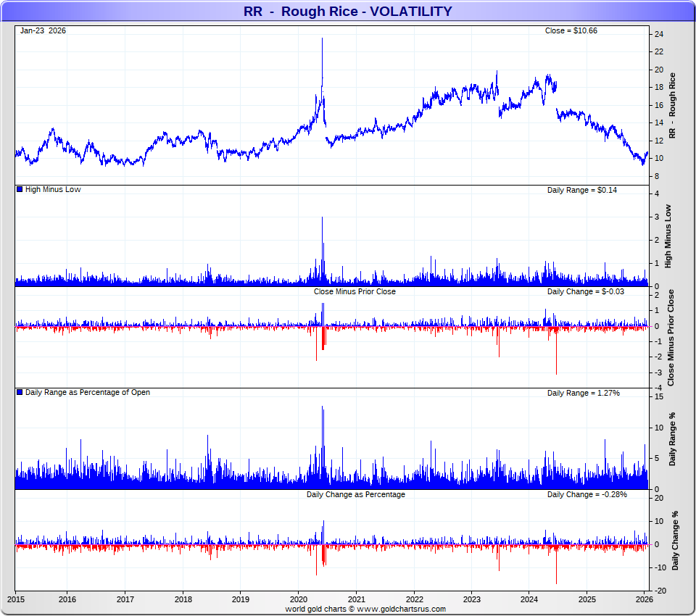Select the 'Daily Range = 1.27%' readout

pos(583,393)
